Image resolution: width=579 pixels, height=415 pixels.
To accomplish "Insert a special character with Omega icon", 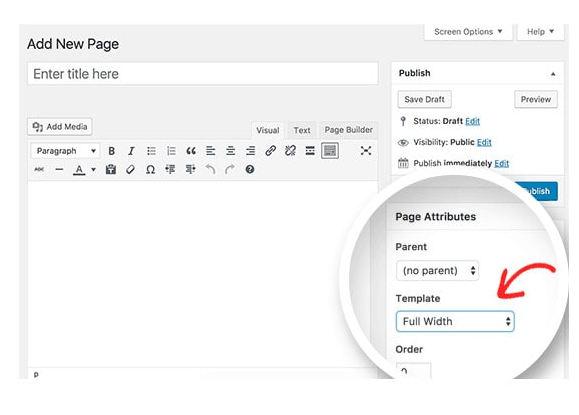I will point(150,169).
